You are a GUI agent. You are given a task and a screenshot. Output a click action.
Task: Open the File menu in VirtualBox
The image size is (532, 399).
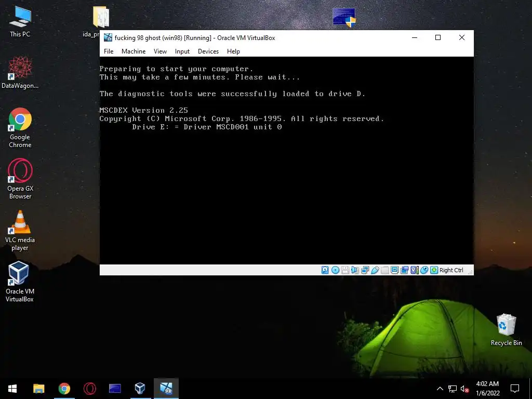tap(109, 51)
